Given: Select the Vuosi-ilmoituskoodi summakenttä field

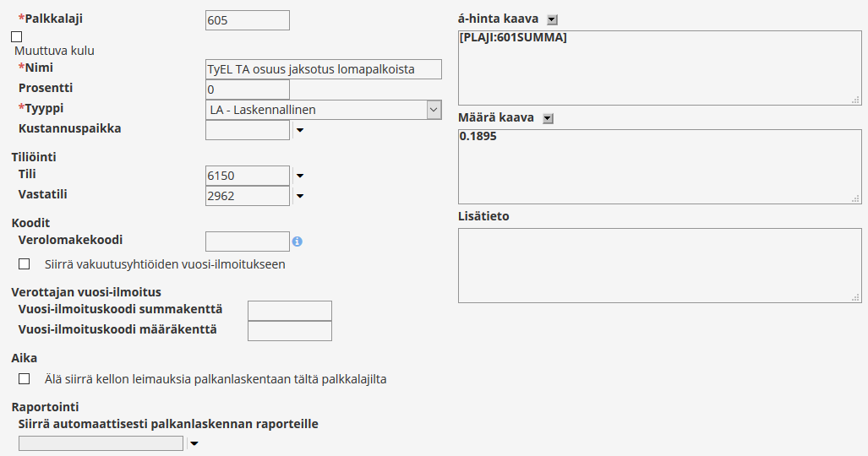Looking at the screenshot, I should click(x=289, y=311).
